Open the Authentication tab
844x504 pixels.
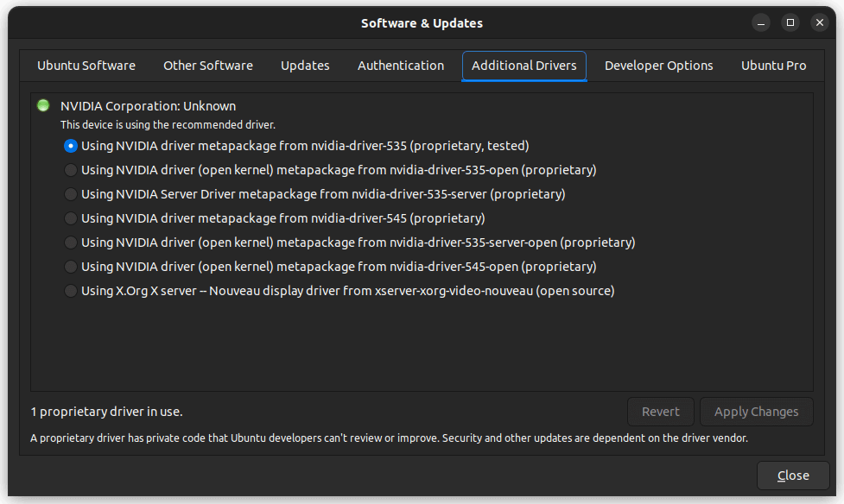pyautogui.click(x=401, y=66)
